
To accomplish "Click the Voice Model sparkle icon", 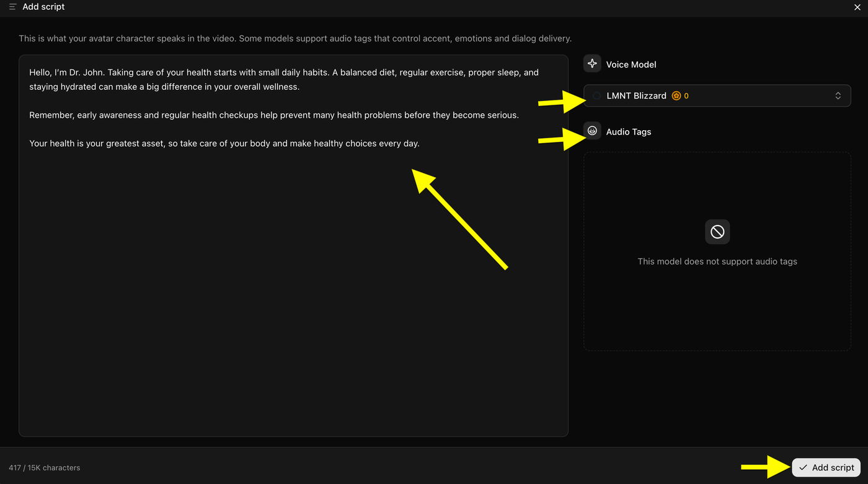I will [592, 64].
